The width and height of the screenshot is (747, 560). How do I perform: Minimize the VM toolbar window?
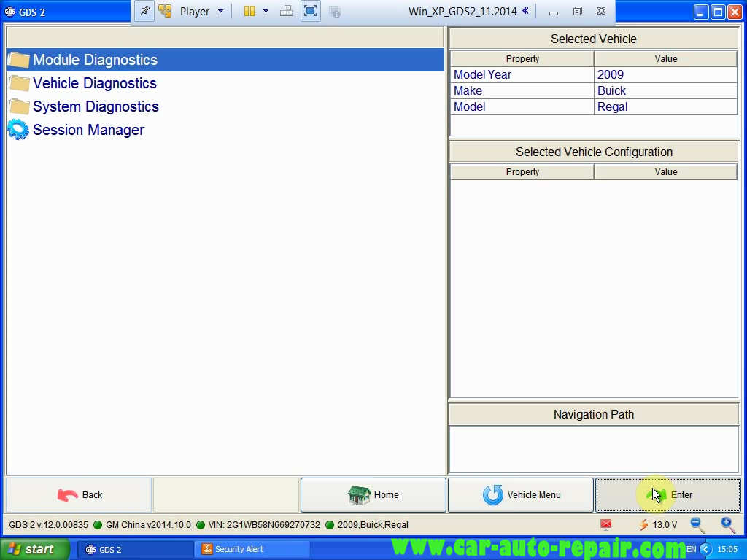point(553,12)
